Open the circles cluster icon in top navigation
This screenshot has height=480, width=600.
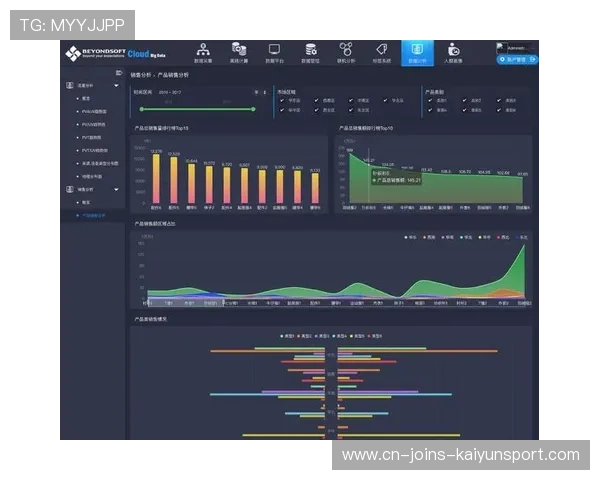point(345,52)
